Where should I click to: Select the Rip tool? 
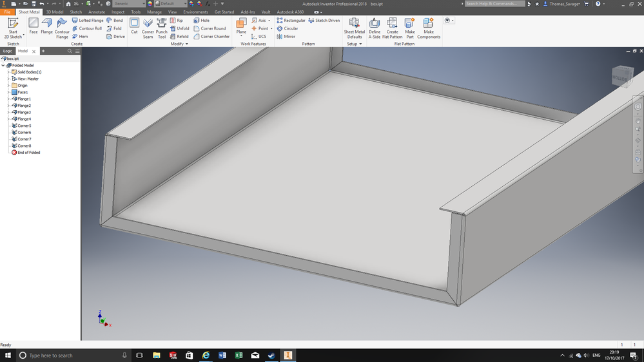tap(177, 20)
